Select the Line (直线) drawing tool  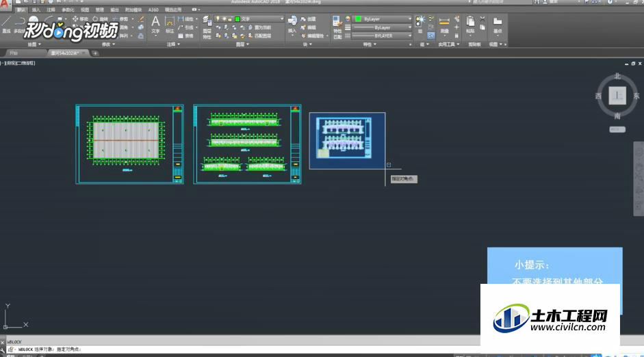(x=6, y=24)
